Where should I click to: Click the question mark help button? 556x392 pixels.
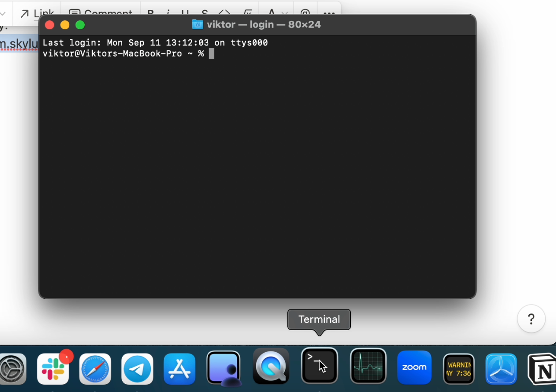[531, 319]
